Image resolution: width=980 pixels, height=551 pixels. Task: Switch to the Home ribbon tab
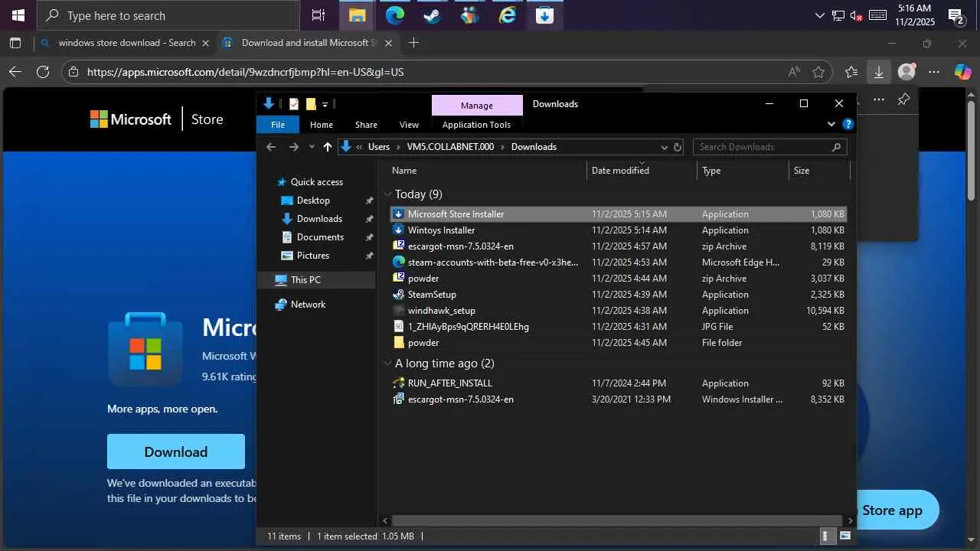[x=322, y=125]
